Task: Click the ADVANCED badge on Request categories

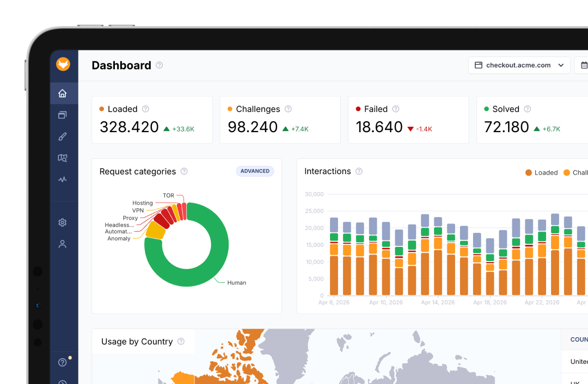Action: pyautogui.click(x=255, y=171)
